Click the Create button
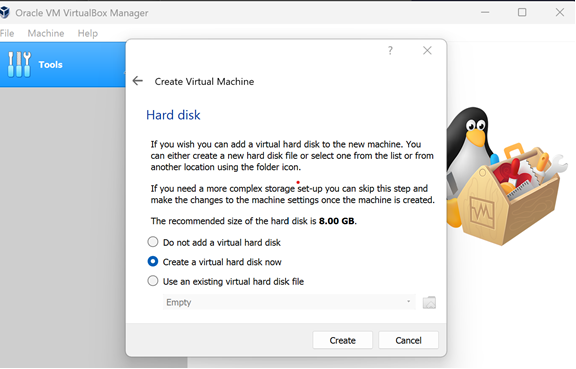 pos(342,340)
